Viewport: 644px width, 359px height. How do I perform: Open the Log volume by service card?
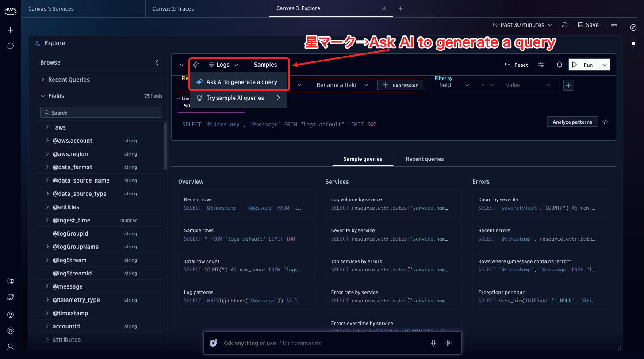tap(393, 203)
